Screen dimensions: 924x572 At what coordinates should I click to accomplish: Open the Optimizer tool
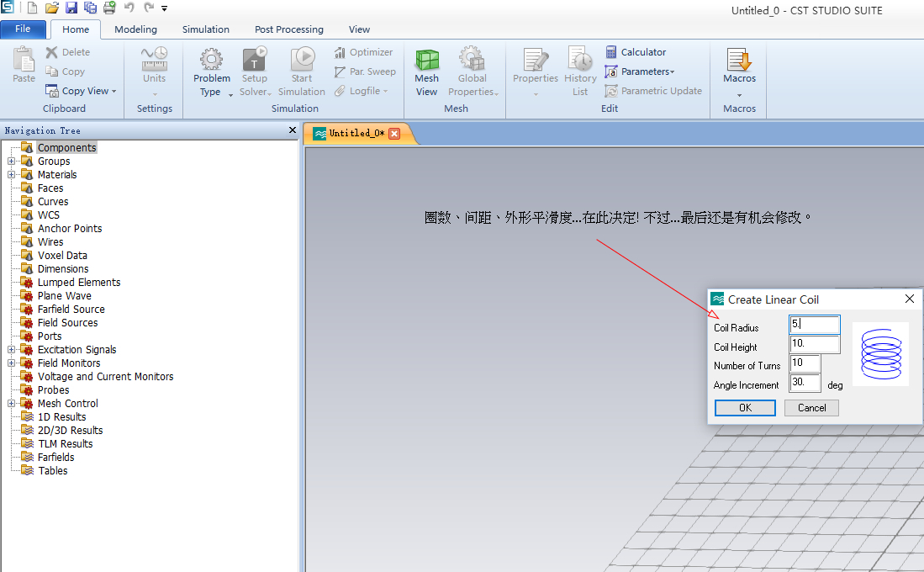(x=363, y=52)
